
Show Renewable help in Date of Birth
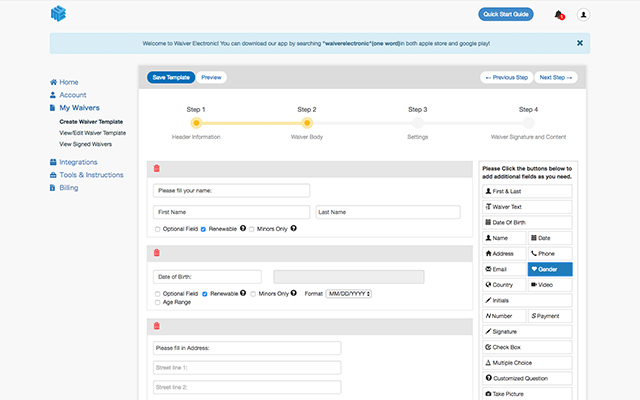[x=243, y=294]
